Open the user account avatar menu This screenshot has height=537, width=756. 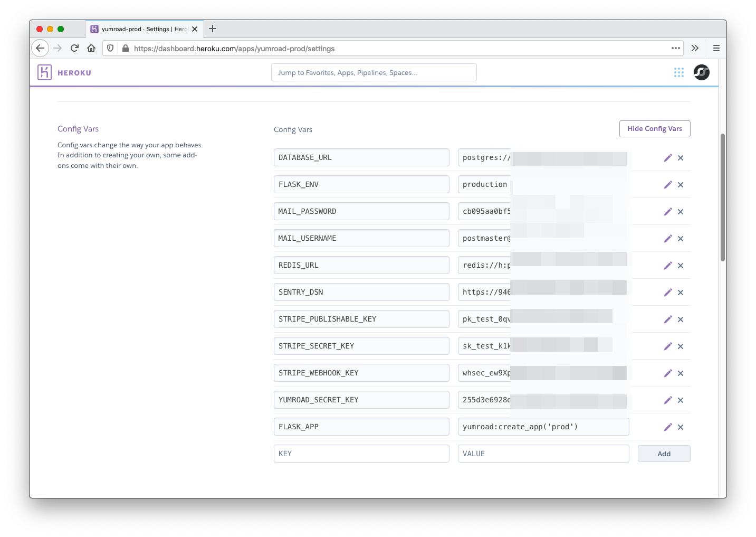tap(702, 72)
